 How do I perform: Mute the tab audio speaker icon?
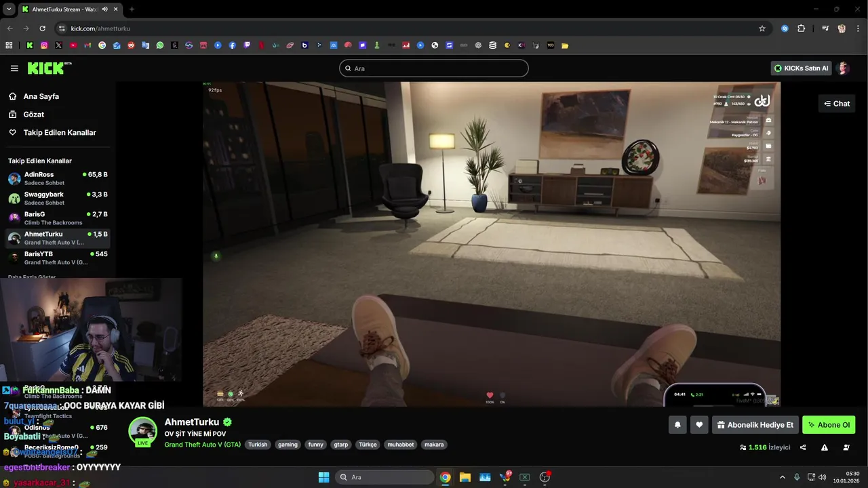click(x=104, y=9)
